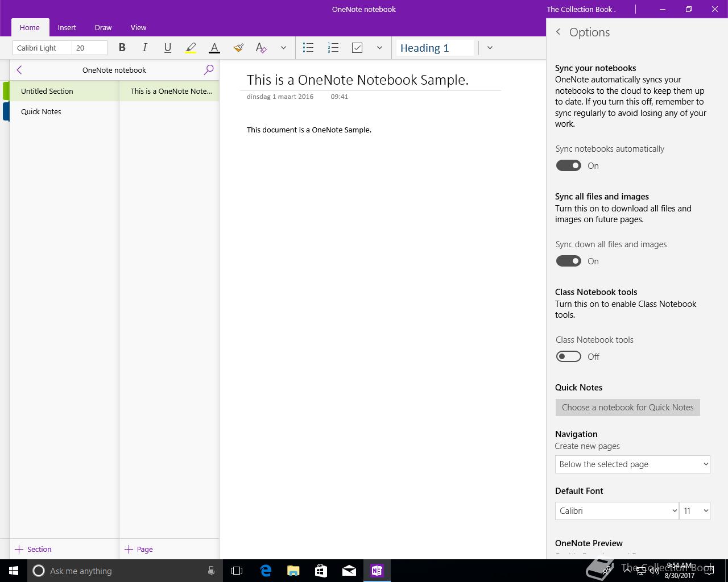Screen dimensions: 728x582
Task: Open volume control in system tray
Action: pyautogui.click(x=654, y=571)
